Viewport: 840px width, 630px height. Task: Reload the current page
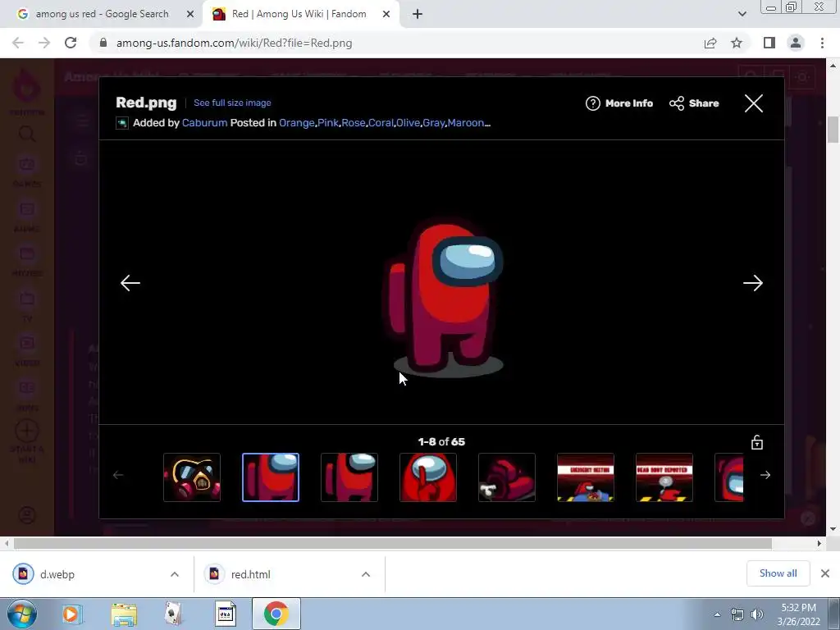click(71, 43)
